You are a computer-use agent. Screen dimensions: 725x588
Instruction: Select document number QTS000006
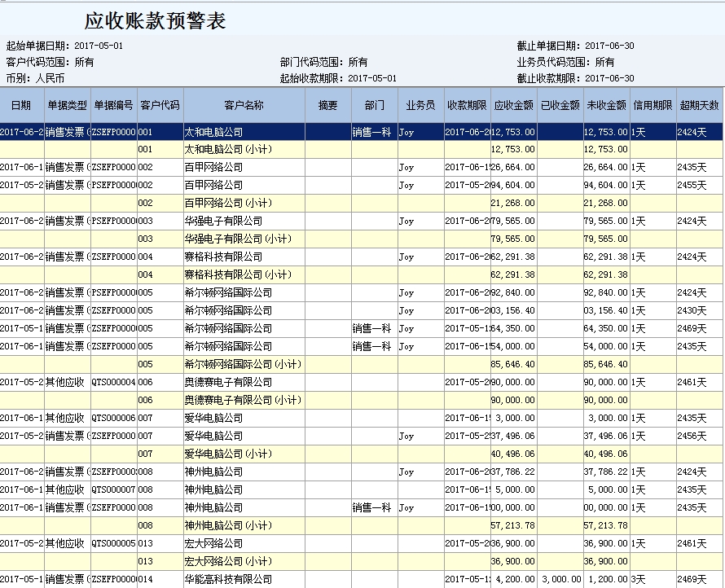coord(114,418)
